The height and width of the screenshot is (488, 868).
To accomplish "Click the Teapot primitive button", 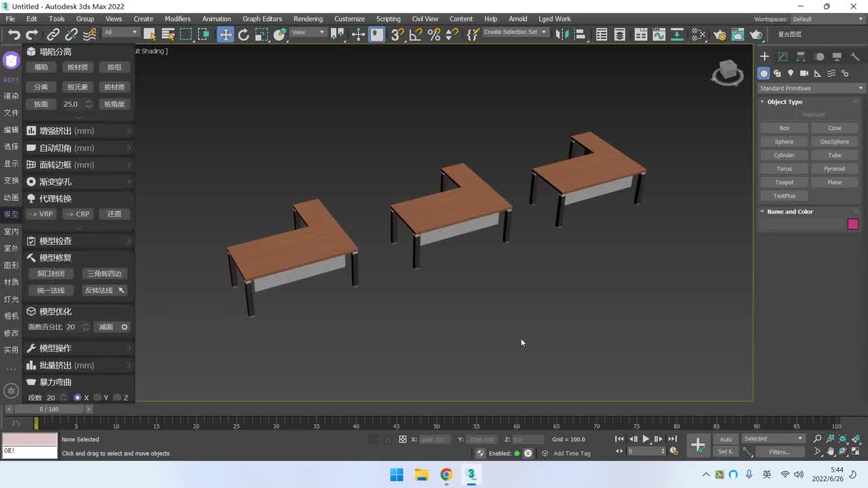I will [784, 182].
